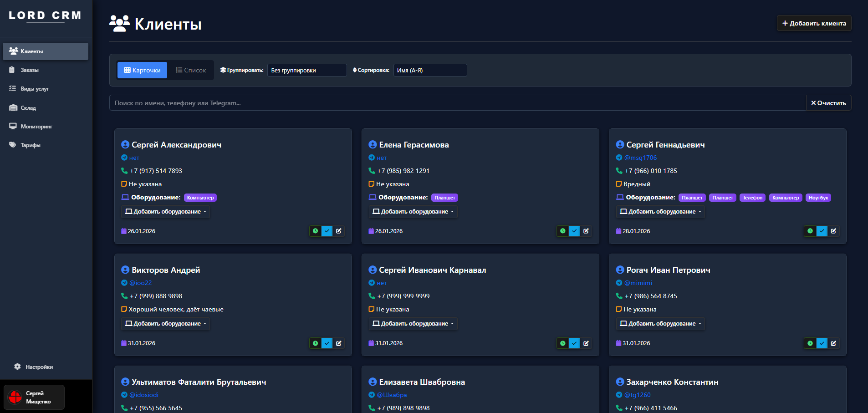
Task: Click the Очистить search button
Action: tap(828, 103)
